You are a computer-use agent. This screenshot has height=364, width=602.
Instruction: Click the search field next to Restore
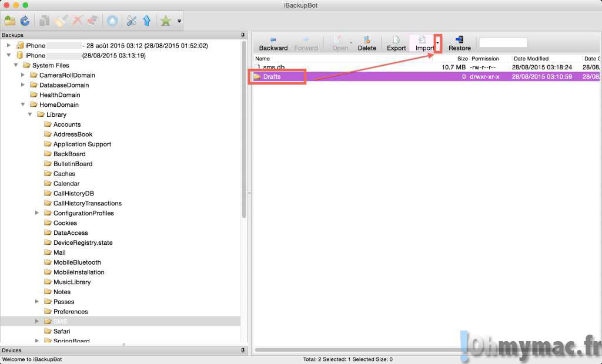(x=503, y=43)
